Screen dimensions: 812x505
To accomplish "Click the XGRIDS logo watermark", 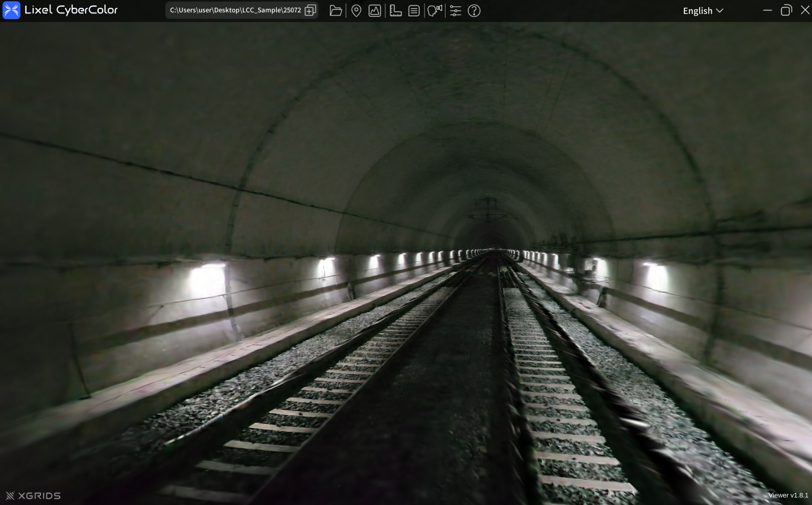I will coord(34,496).
